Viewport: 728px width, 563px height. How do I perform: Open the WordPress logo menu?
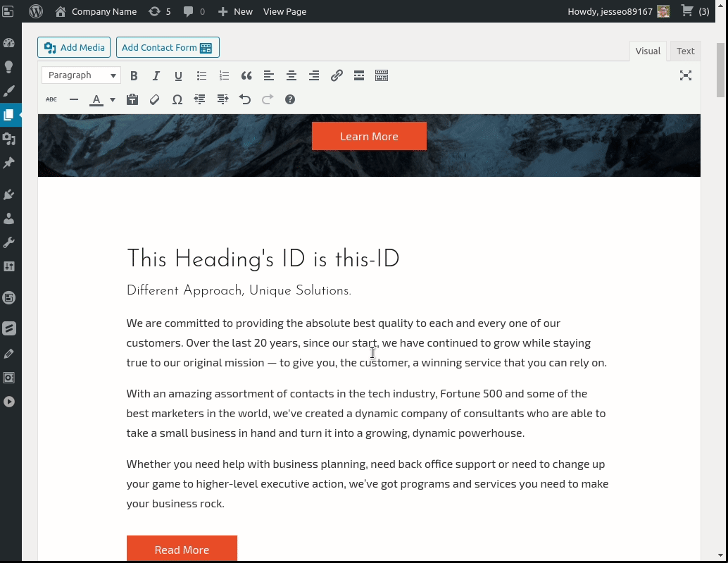click(x=36, y=11)
